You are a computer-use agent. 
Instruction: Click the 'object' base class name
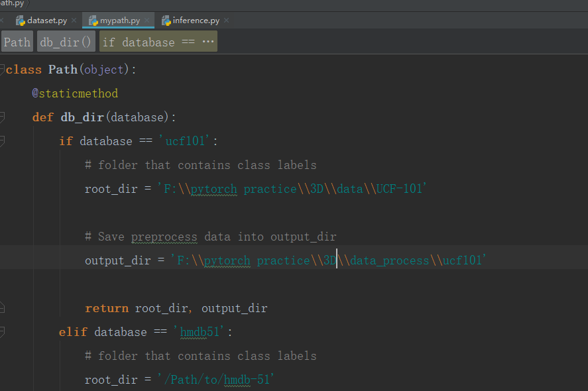tap(104, 70)
